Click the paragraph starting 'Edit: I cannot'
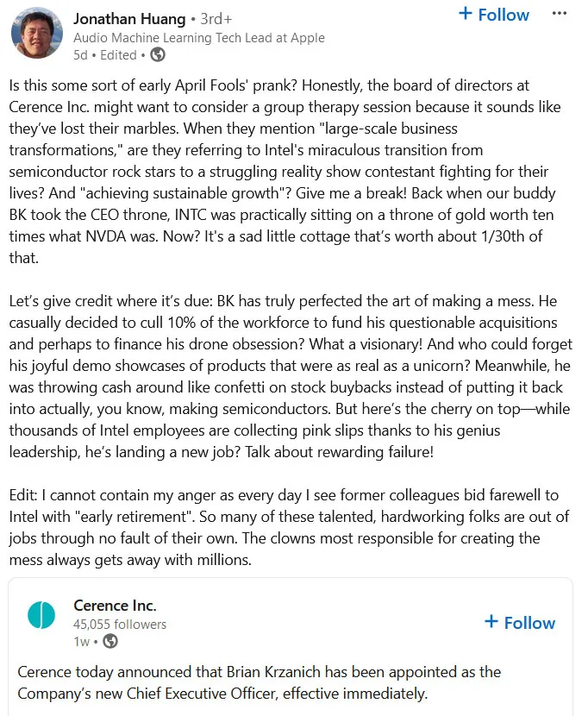The height and width of the screenshot is (716, 588). tap(289, 527)
